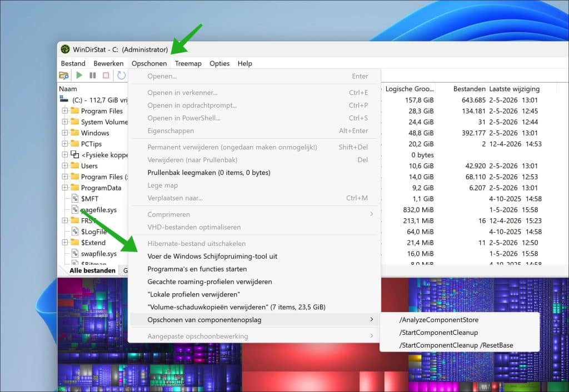Expand the PCTips folder tree node

click(64, 144)
